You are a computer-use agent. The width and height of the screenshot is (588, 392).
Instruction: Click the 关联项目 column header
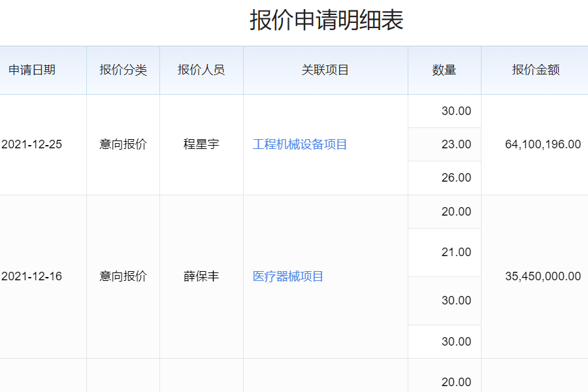(325, 70)
